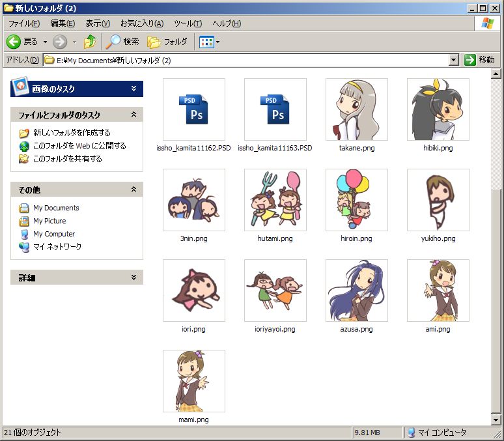Open Back history dropdown arrow

coord(45,42)
